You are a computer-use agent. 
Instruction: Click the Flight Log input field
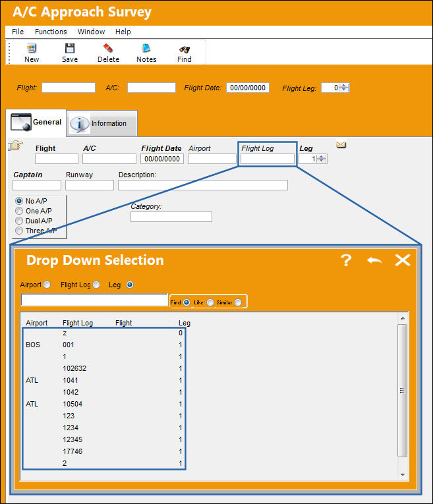(268, 159)
